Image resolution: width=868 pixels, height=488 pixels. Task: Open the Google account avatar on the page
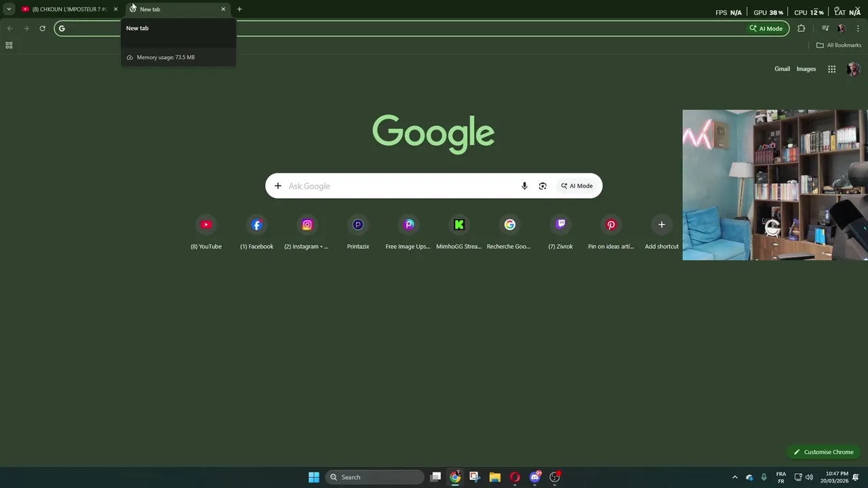coord(853,69)
